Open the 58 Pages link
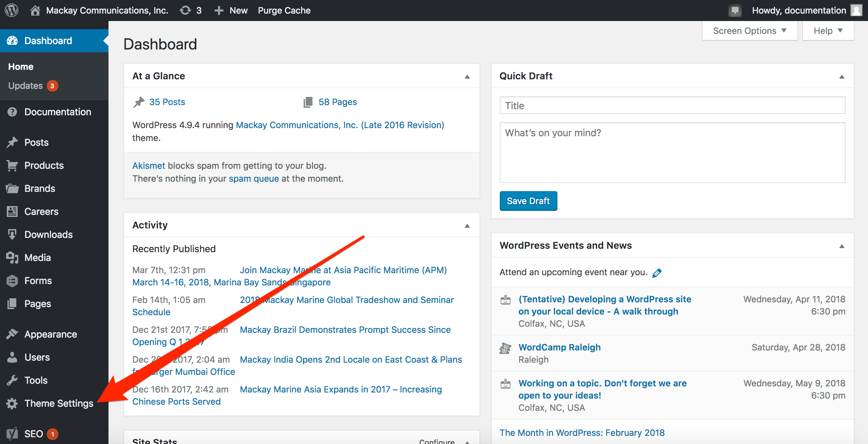 click(338, 102)
